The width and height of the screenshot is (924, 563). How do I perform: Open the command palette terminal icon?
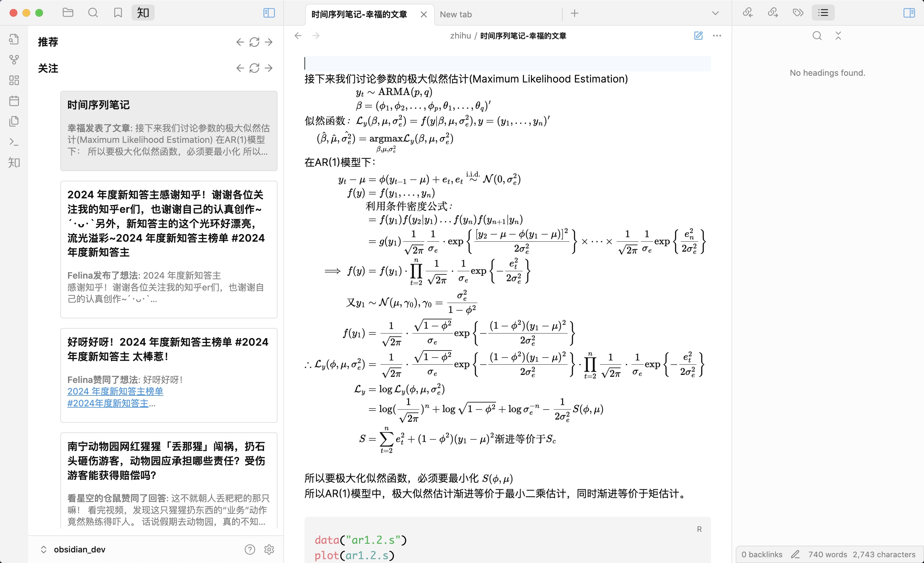point(14,142)
